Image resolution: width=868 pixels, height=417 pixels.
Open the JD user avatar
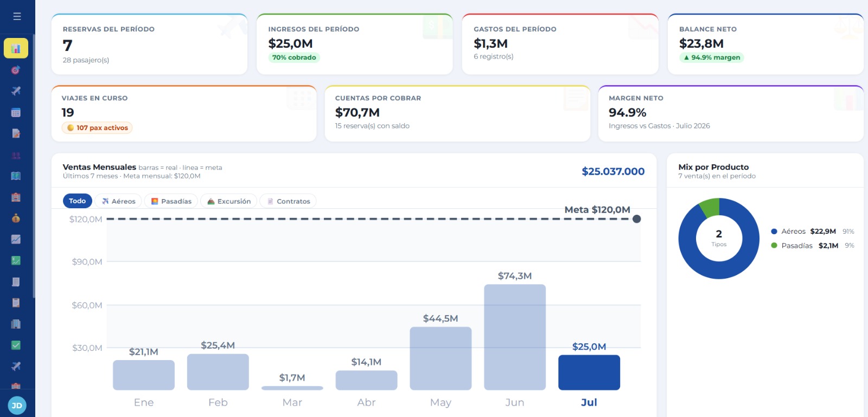pyautogui.click(x=17, y=406)
